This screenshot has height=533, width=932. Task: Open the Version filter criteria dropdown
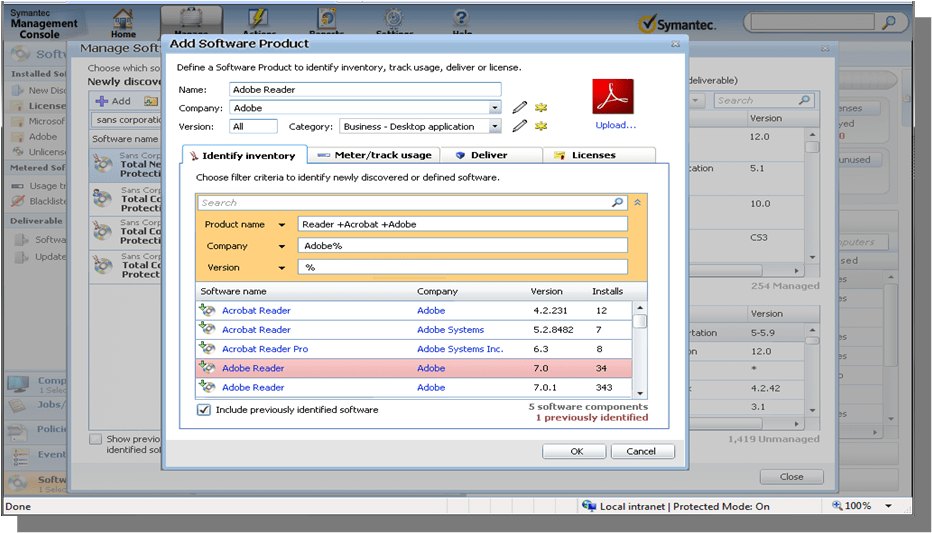point(282,267)
